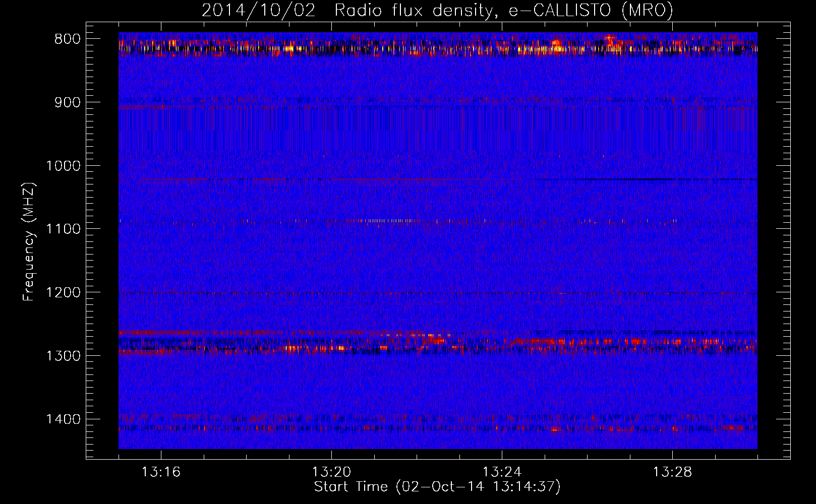This screenshot has height=504, width=816.
Task: Click the 13:28 time axis label
Action: (673, 472)
